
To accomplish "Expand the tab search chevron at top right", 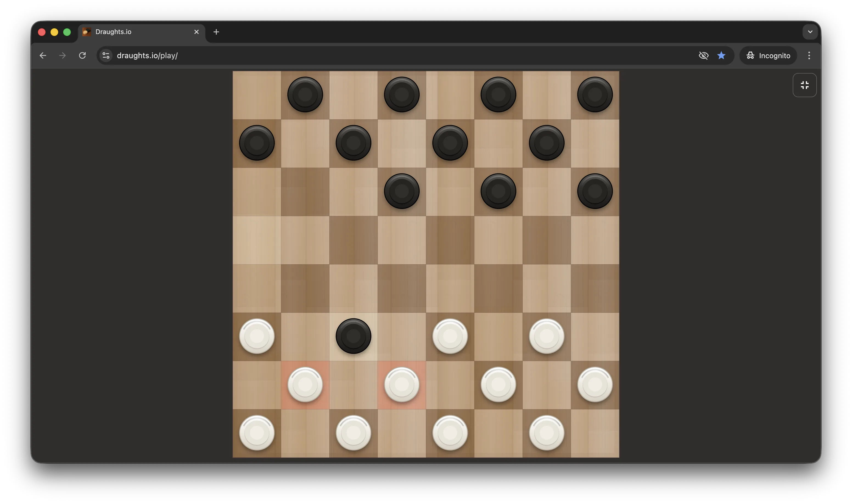I will click(810, 32).
